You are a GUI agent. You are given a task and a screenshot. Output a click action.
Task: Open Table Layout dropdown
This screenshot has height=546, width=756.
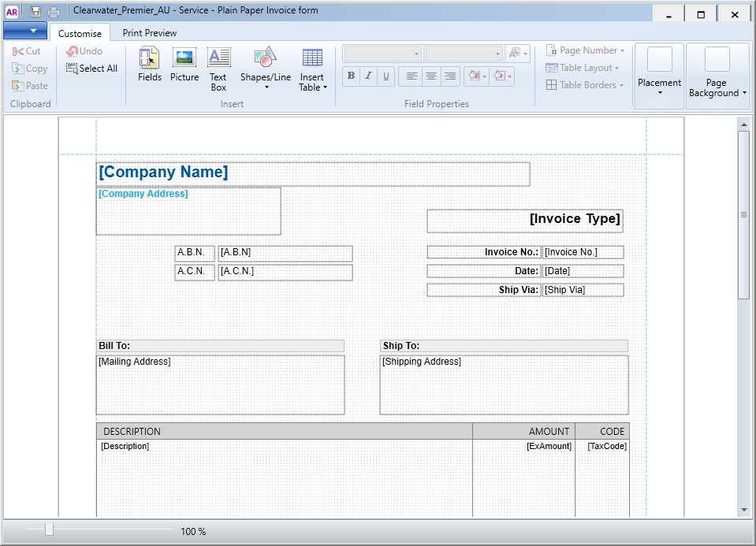pos(582,68)
